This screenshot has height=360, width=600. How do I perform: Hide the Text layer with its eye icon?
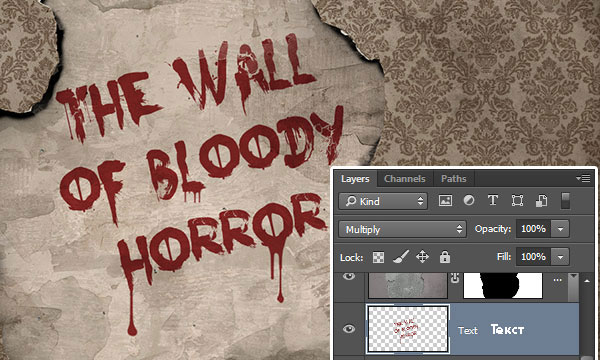pos(349,329)
